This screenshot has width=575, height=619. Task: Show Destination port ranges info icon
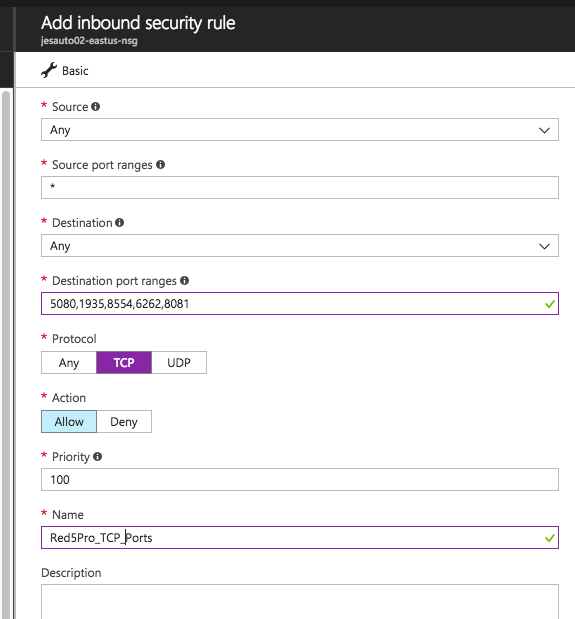tap(184, 281)
